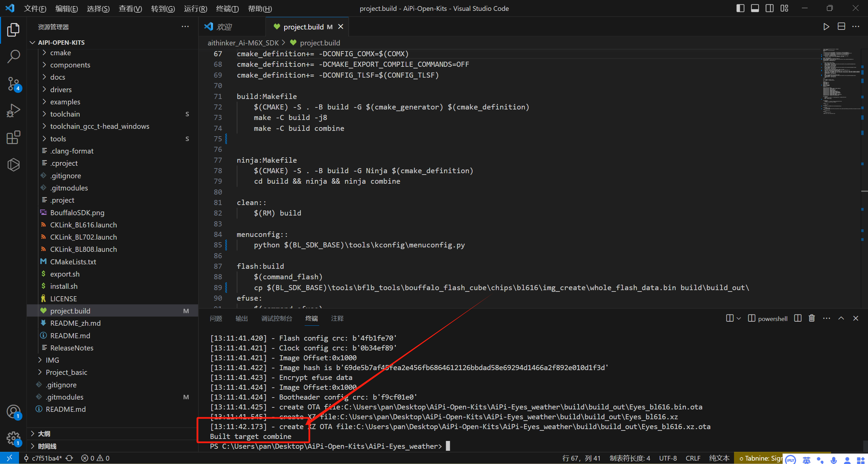Click the editor minimap overview
The image size is (868, 464).
click(841, 81)
